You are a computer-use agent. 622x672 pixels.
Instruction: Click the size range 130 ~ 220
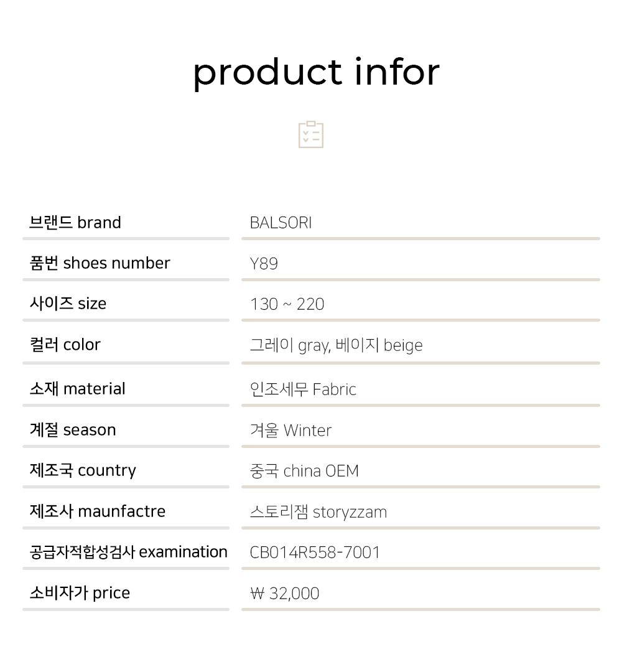[287, 304]
